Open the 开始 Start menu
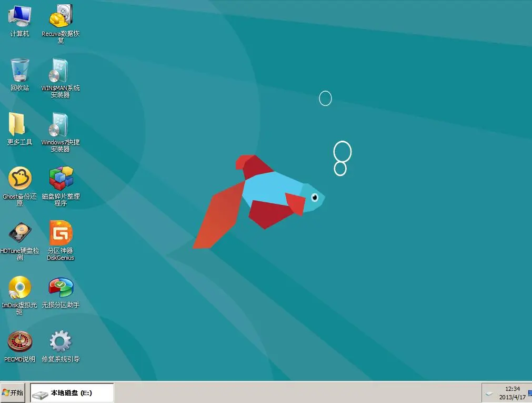This screenshot has width=532, height=403. click(13, 393)
